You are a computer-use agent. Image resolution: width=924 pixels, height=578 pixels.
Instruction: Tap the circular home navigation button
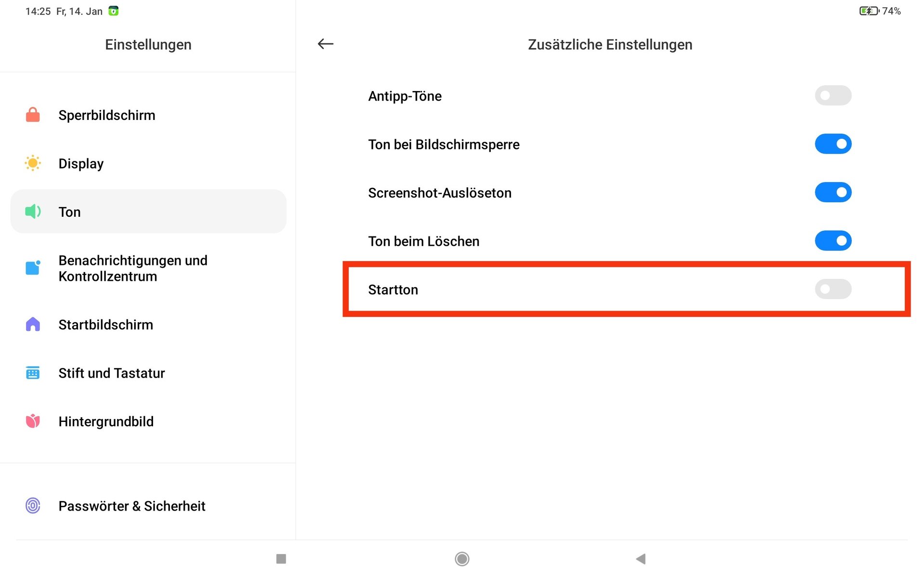[x=462, y=559]
